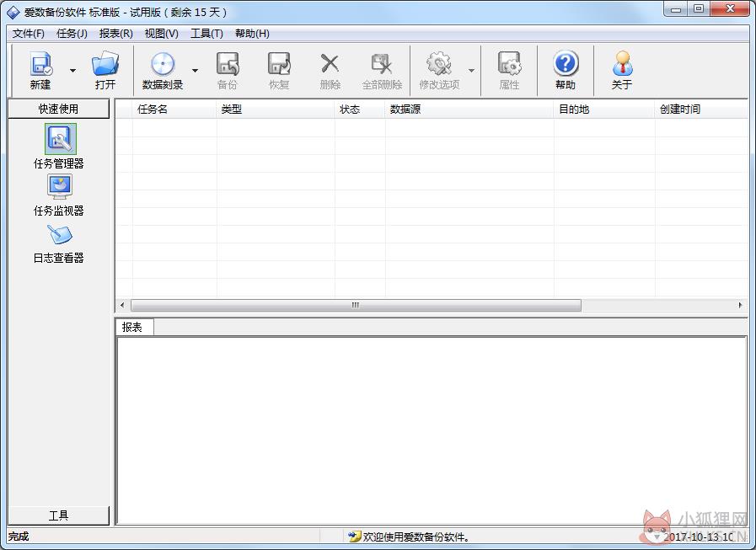Open 帮助 (Help) question mark icon

coord(566,63)
